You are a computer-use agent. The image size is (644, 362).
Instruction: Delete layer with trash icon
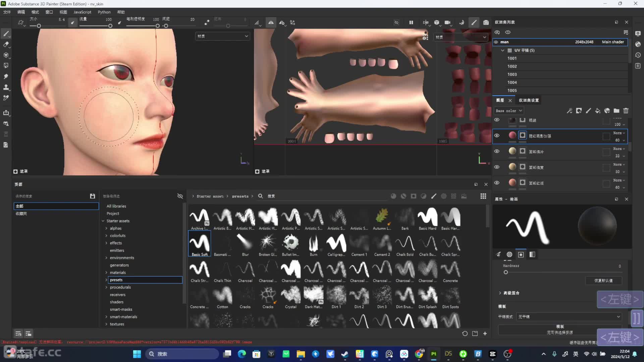[626, 111]
